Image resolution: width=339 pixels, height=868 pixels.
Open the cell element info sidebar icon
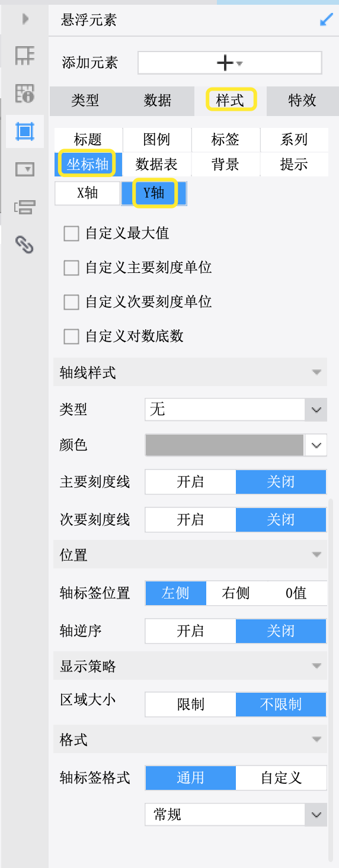pyautogui.click(x=25, y=93)
